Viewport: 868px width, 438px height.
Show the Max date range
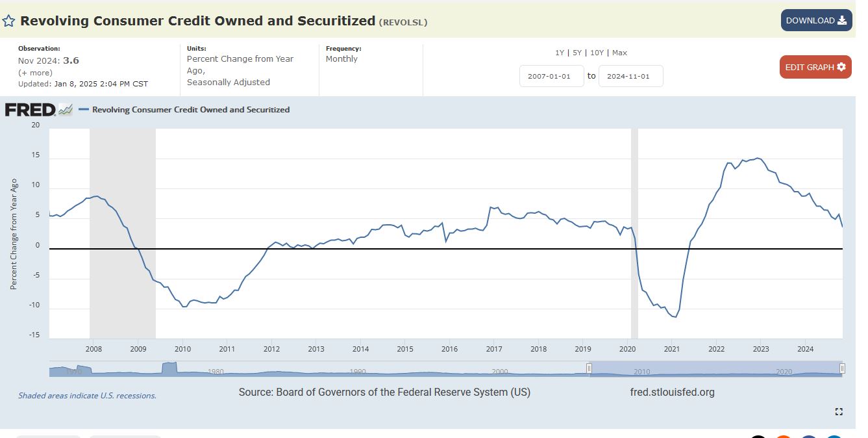[619, 53]
